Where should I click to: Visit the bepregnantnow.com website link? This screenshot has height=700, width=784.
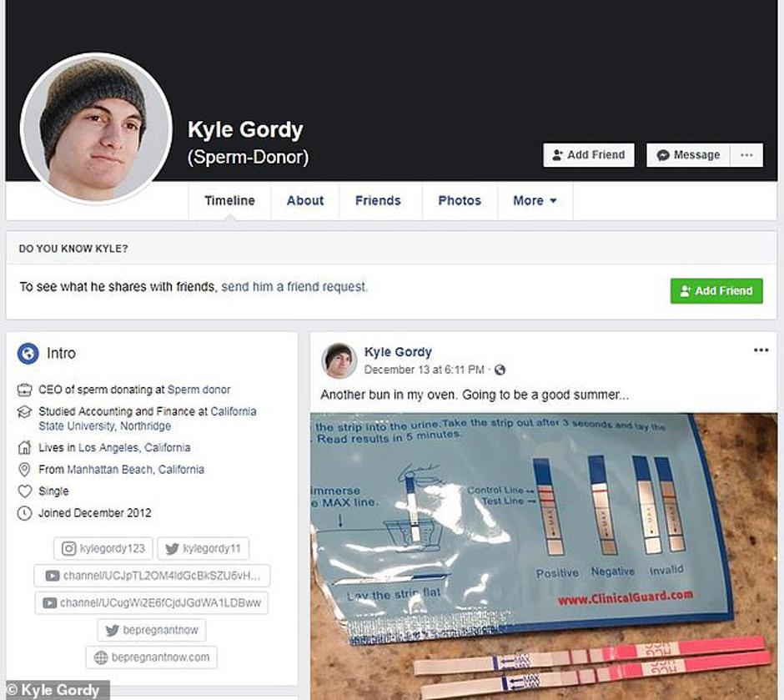coord(152,657)
